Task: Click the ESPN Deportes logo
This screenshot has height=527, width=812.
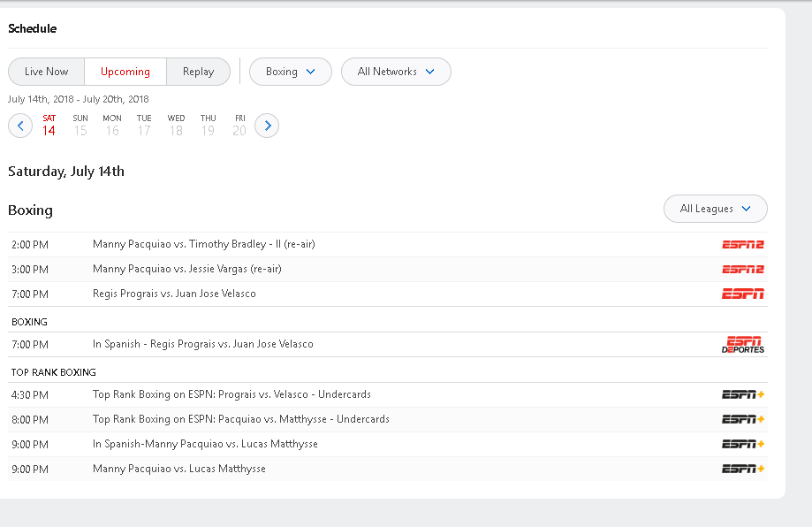Action: pyautogui.click(x=742, y=345)
